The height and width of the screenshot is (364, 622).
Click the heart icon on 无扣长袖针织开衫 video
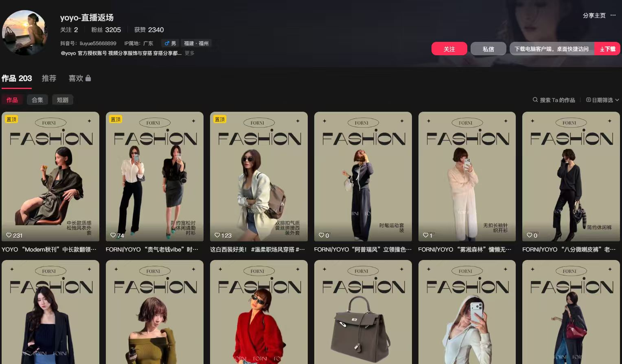pyautogui.click(x=425, y=235)
